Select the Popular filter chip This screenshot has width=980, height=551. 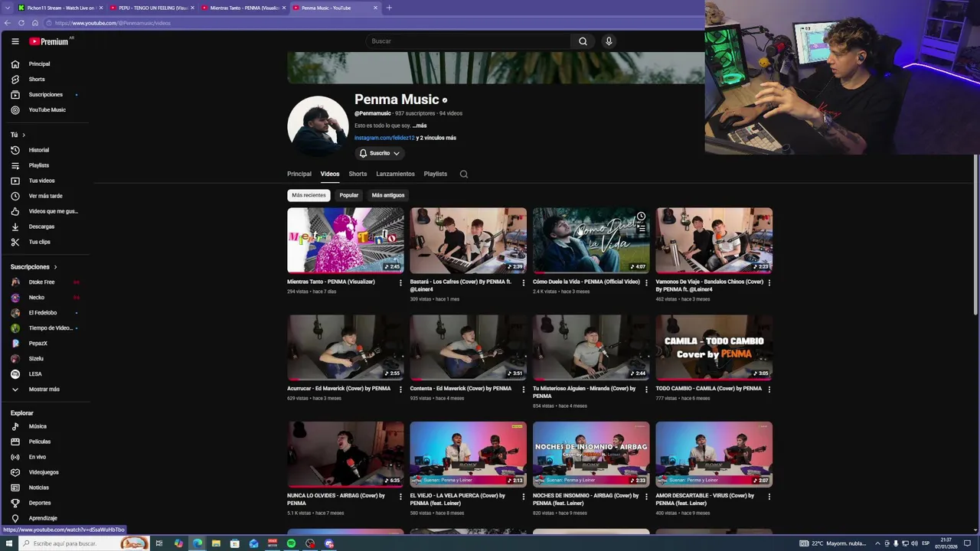click(x=349, y=195)
